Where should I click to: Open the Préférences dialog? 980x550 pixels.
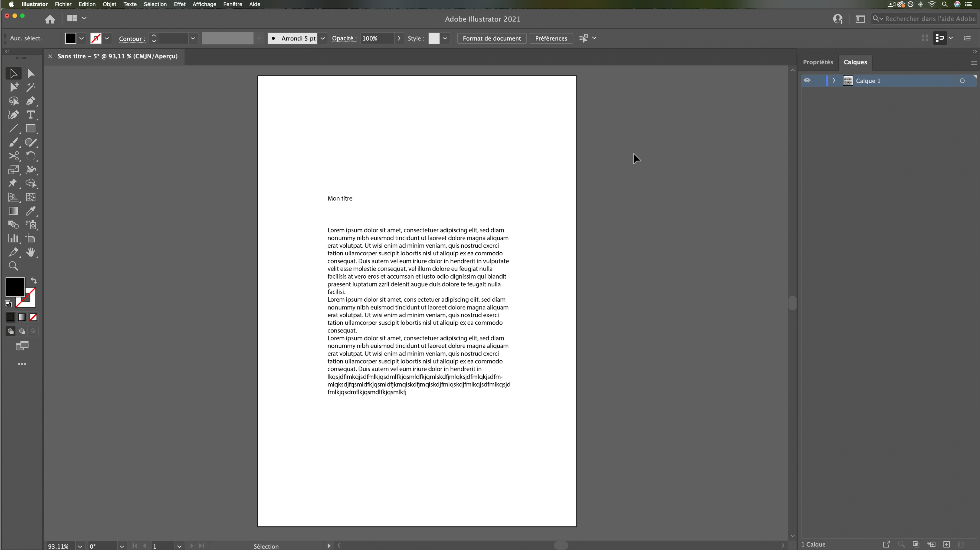pos(551,38)
